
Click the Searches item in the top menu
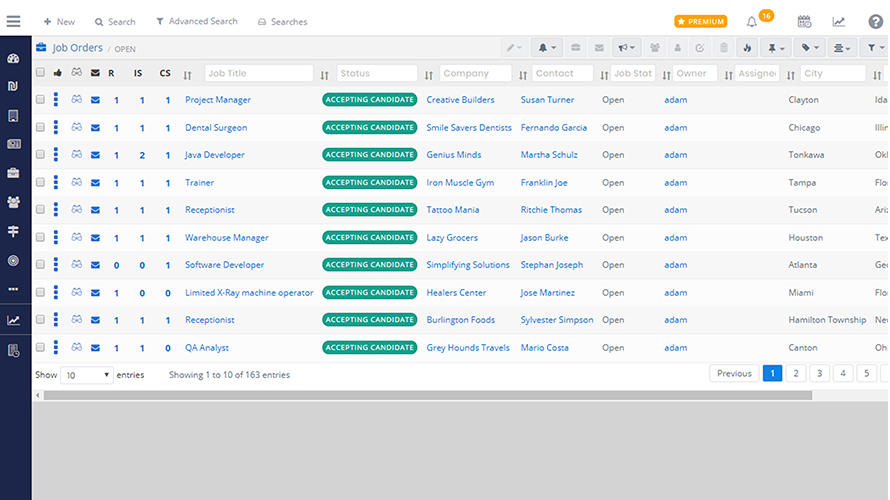(283, 21)
